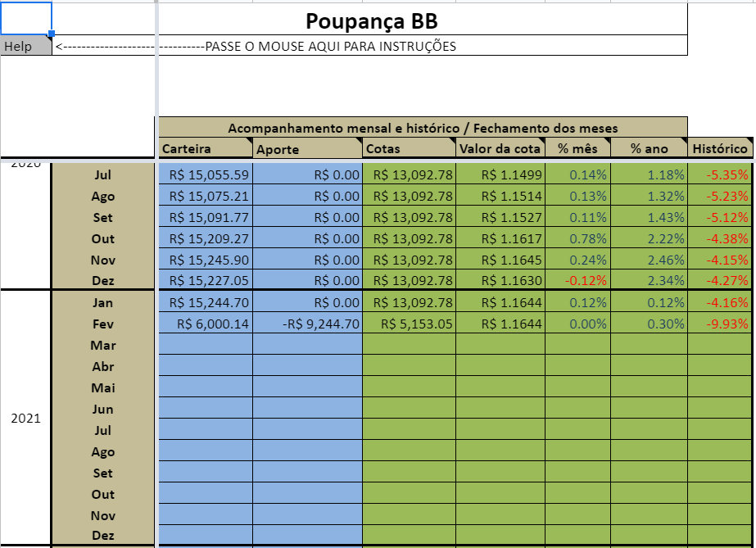Screen dimensions: 756x548
Task: Select Valor da cota R$ 1.1527
Action: 500,217
